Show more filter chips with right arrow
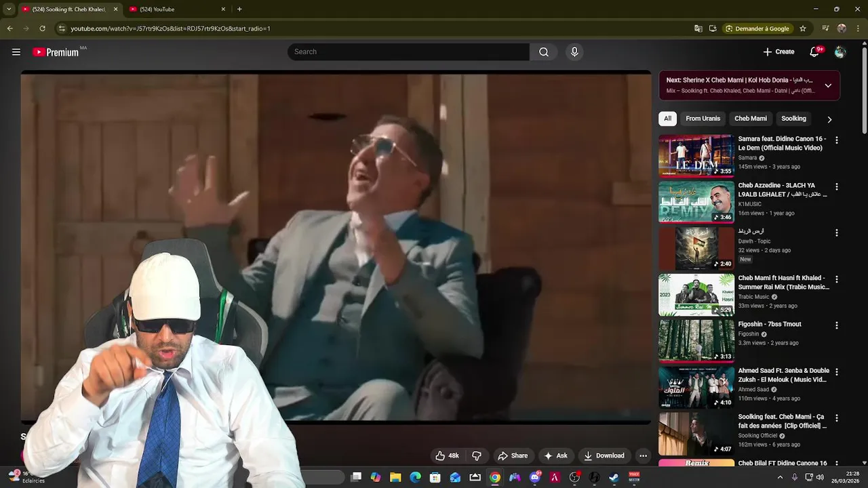 point(829,119)
